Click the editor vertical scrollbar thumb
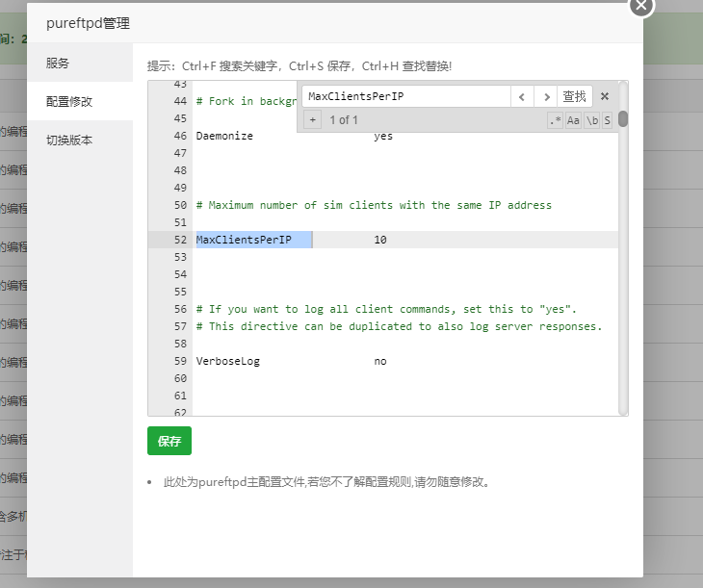Image resolution: width=703 pixels, height=588 pixels. 623,118
